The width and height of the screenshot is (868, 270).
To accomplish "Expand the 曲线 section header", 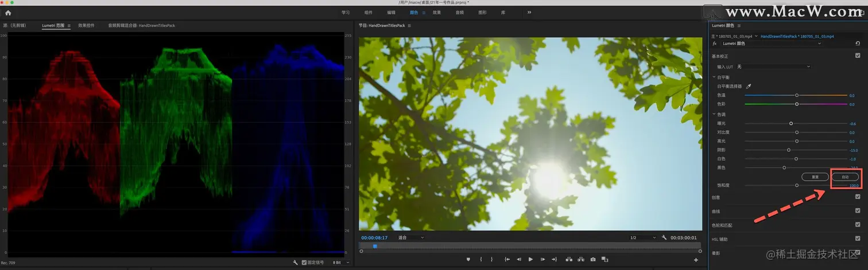I will pyautogui.click(x=716, y=210).
